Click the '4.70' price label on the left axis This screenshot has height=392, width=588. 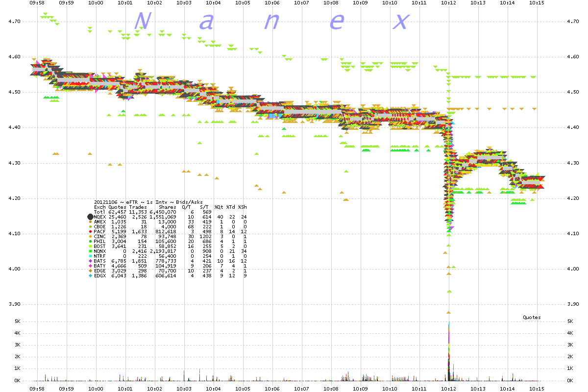tap(15, 22)
